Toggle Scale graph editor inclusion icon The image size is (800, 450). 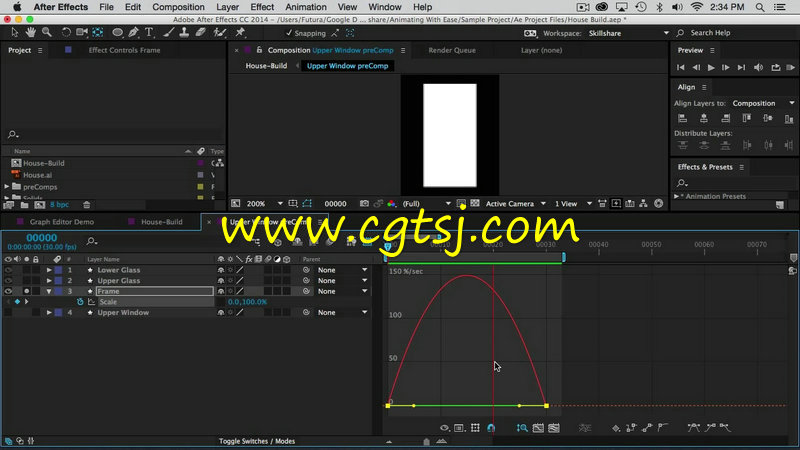(x=91, y=302)
